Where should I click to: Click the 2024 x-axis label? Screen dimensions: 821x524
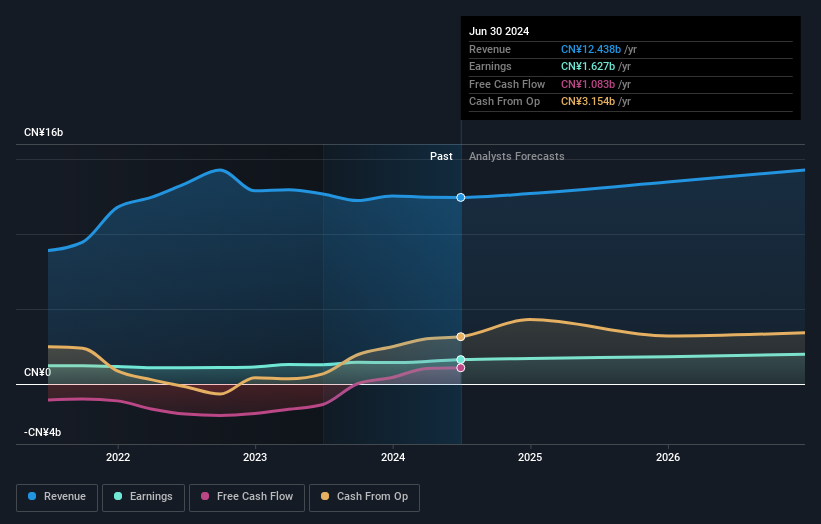(393, 458)
